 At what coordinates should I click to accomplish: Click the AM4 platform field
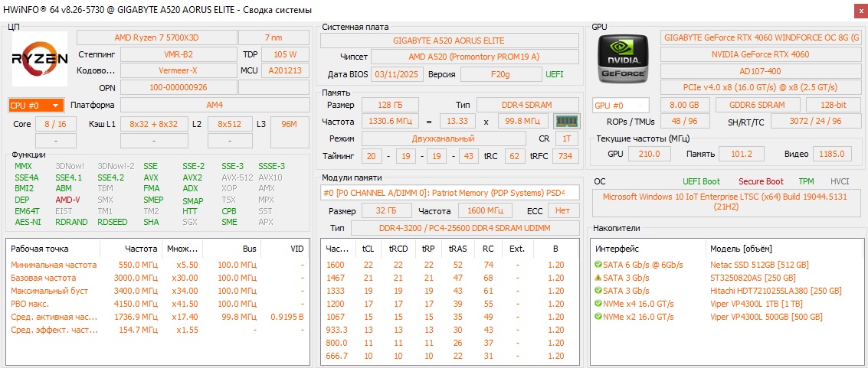coord(215,105)
